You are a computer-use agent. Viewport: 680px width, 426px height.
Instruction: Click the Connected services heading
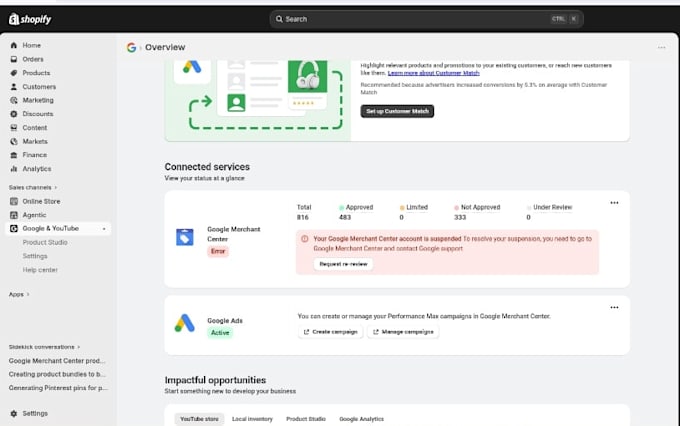click(207, 167)
